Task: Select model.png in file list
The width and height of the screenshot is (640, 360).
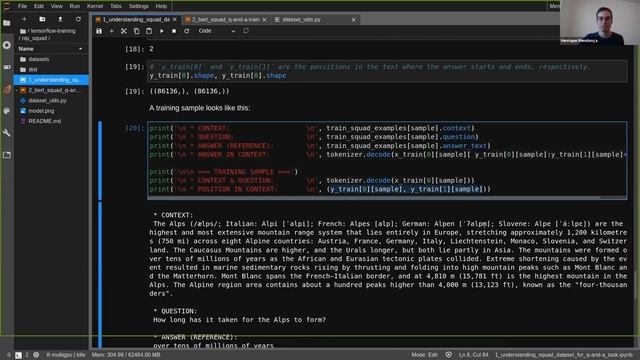Action: 51,111
